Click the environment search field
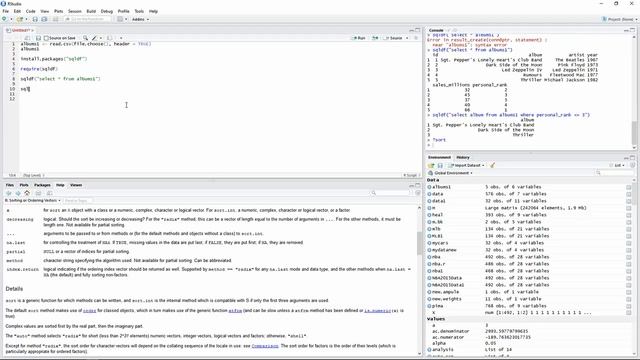This screenshot has width=640, height=360. [616, 173]
